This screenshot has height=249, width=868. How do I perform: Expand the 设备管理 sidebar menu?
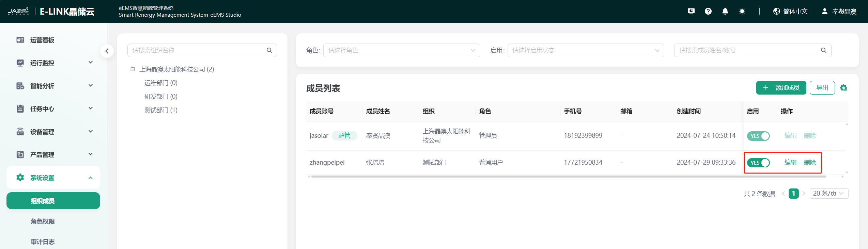click(53, 132)
